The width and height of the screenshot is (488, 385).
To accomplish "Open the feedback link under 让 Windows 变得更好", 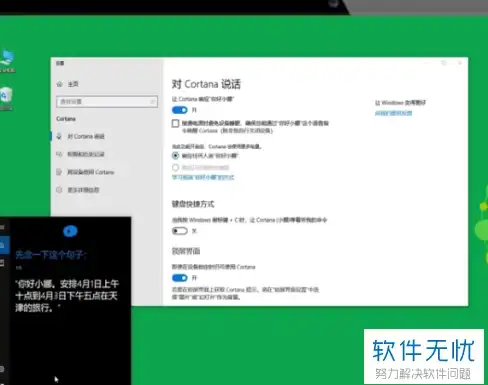I will [393, 113].
